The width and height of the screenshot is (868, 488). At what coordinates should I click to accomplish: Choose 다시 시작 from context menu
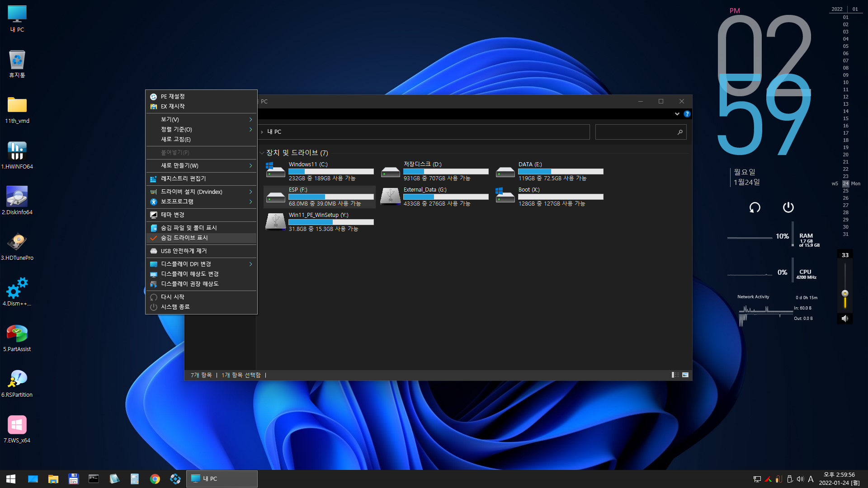click(x=202, y=297)
